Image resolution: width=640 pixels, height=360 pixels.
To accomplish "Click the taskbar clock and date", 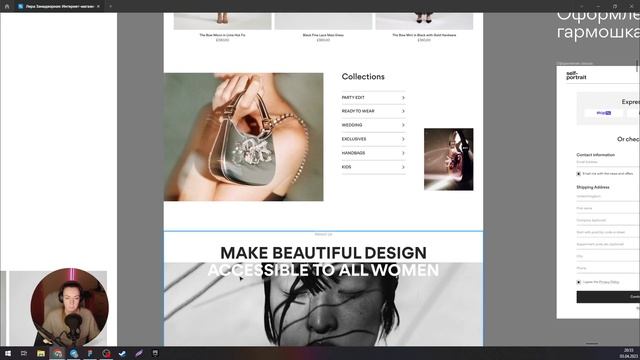I will 628,353.
